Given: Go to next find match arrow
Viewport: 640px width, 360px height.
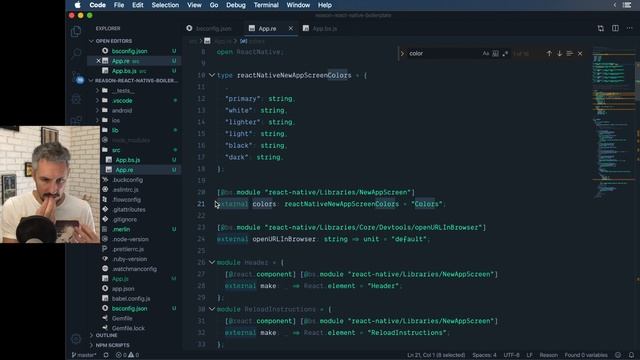Looking at the screenshot, I should pos(559,53).
